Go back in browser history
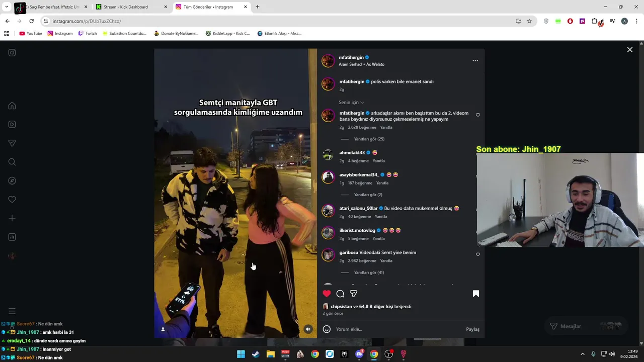Screen dimensions: 644x362 (7, 21)
